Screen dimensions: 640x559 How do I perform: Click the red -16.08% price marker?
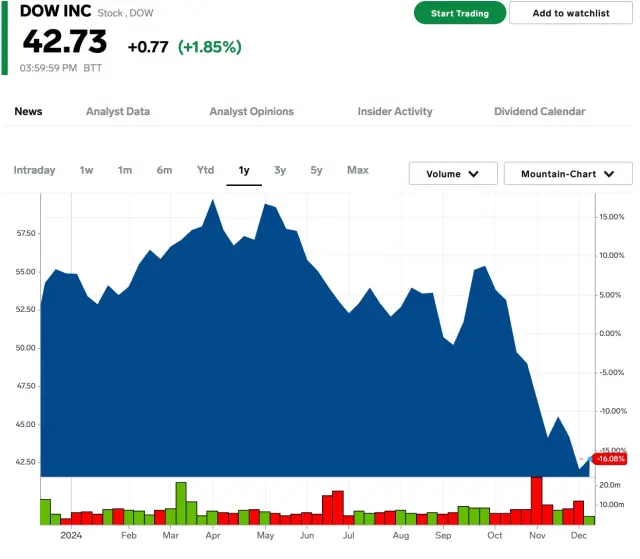(x=609, y=459)
